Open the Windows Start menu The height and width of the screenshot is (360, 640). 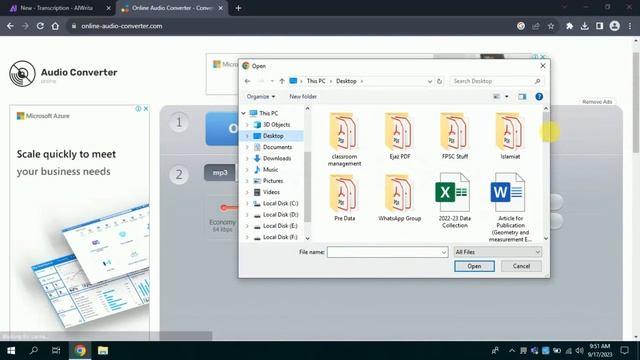click(x=11, y=351)
